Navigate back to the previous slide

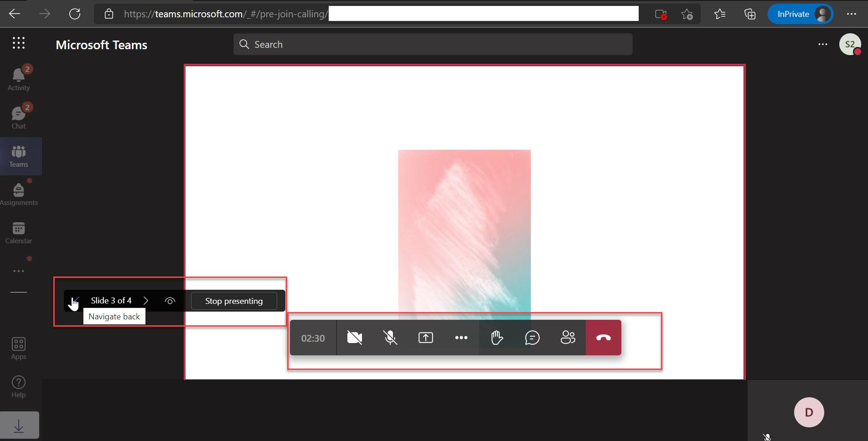pos(74,301)
